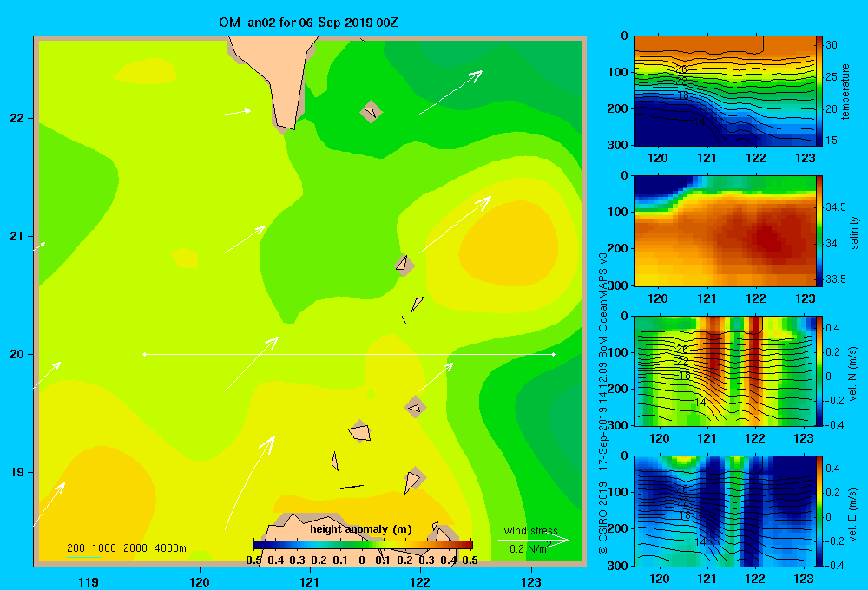Viewport: 868px width, 590px height.
Task: Click longitude label 123 on main map axis
Action: (x=531, y=581)
